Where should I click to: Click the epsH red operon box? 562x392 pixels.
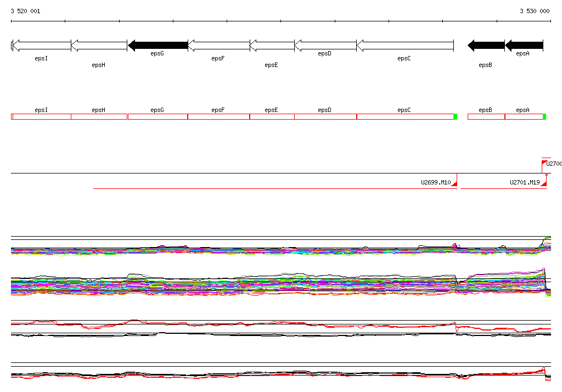coord(99,116)
